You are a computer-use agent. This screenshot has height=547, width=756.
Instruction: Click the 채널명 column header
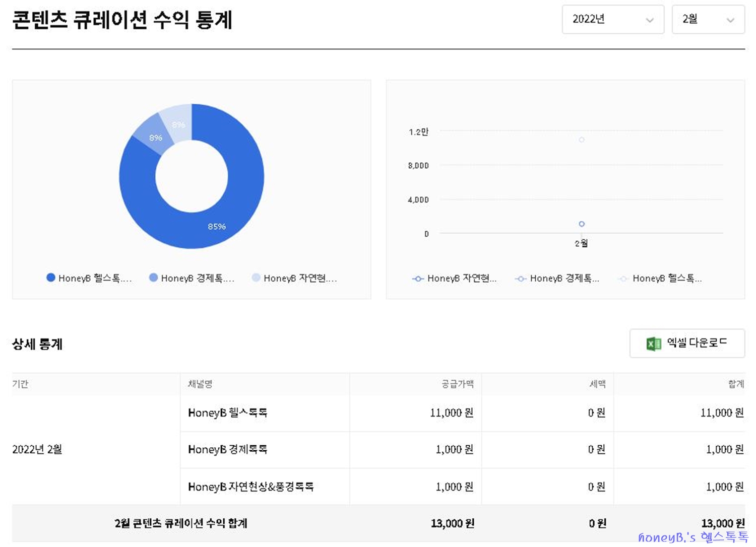click(x=200, y=384)
